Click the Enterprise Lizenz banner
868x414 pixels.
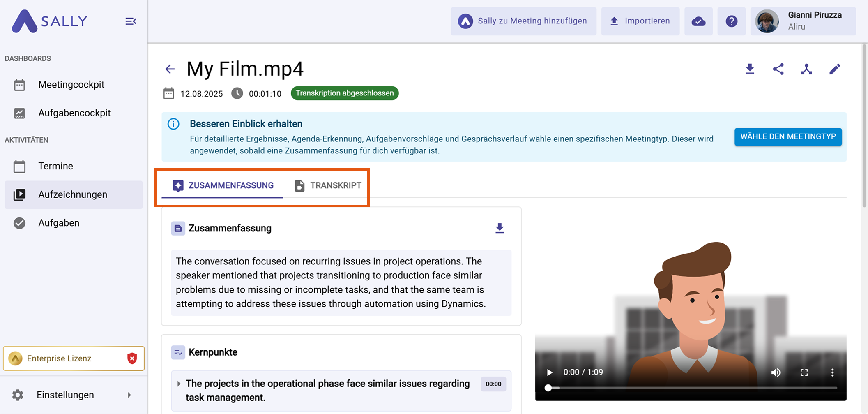tap(74, 358)
